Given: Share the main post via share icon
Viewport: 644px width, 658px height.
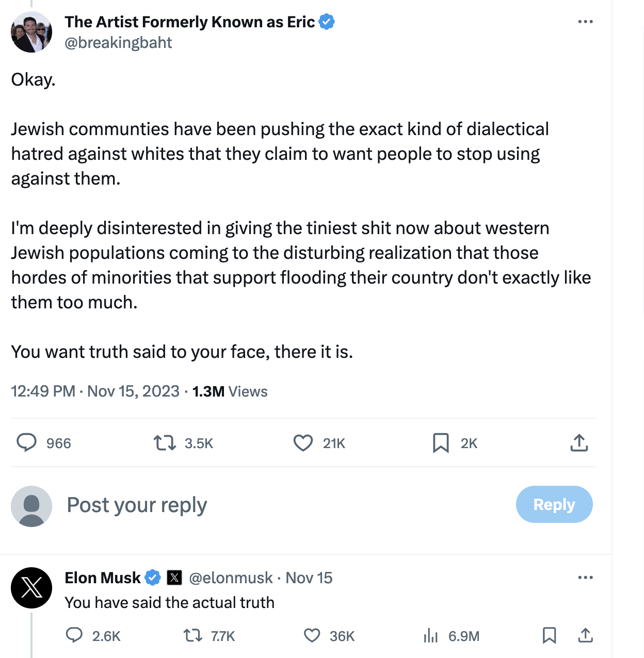Looking at the screenshot, I should [579, 443].
